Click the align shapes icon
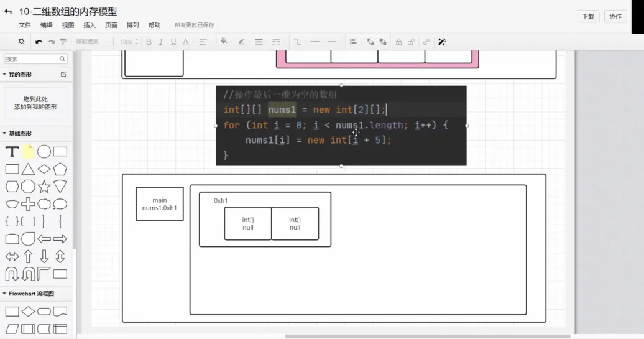This screenshot has height=339, width=644. 353,42
